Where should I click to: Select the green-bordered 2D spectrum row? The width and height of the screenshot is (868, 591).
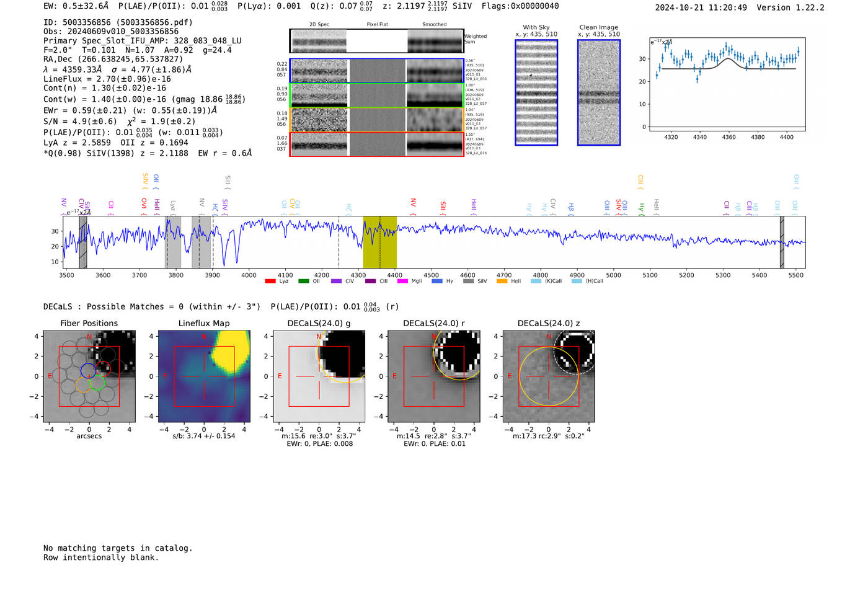click(x=376, y=96)
